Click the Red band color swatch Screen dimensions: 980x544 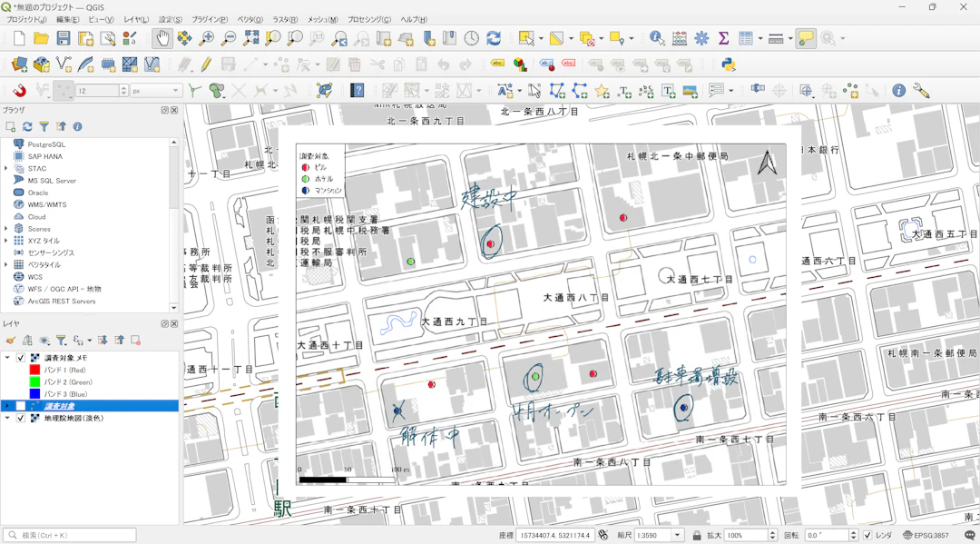coord(35,370)
